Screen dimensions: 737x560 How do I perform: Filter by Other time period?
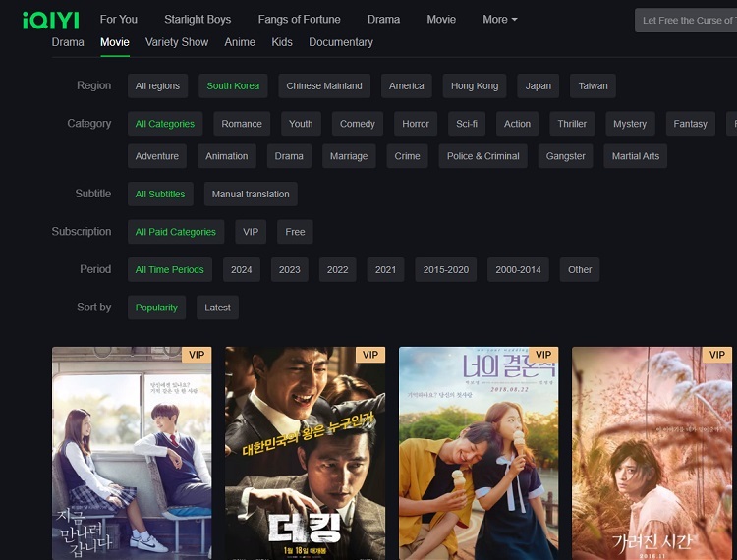click(580, 269)
